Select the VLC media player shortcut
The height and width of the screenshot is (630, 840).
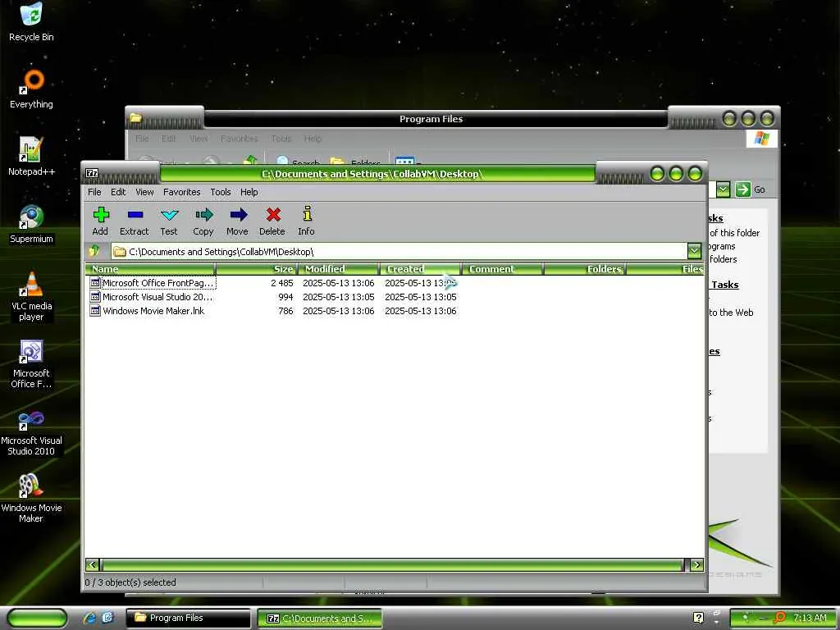point(31,296)
